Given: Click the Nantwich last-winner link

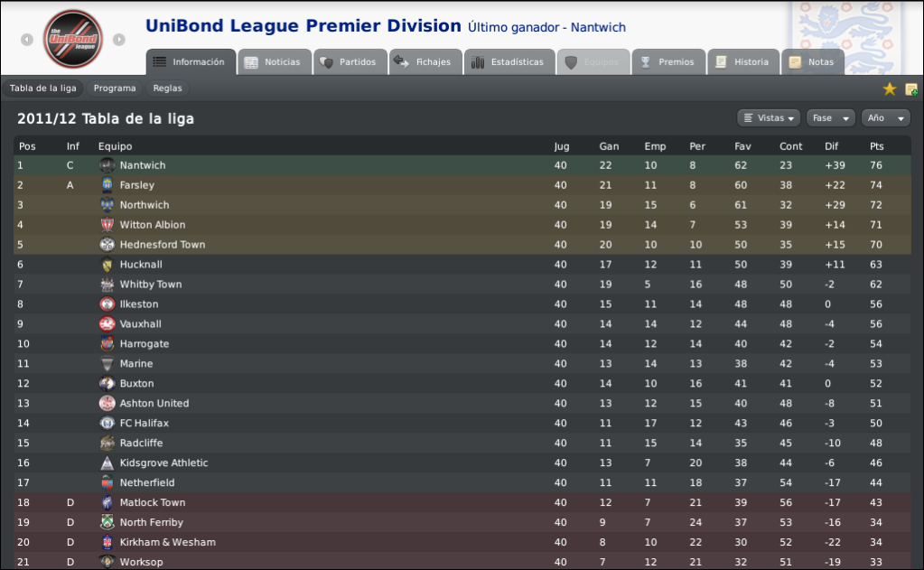Looking at the screenshot, I should [598, 27].
